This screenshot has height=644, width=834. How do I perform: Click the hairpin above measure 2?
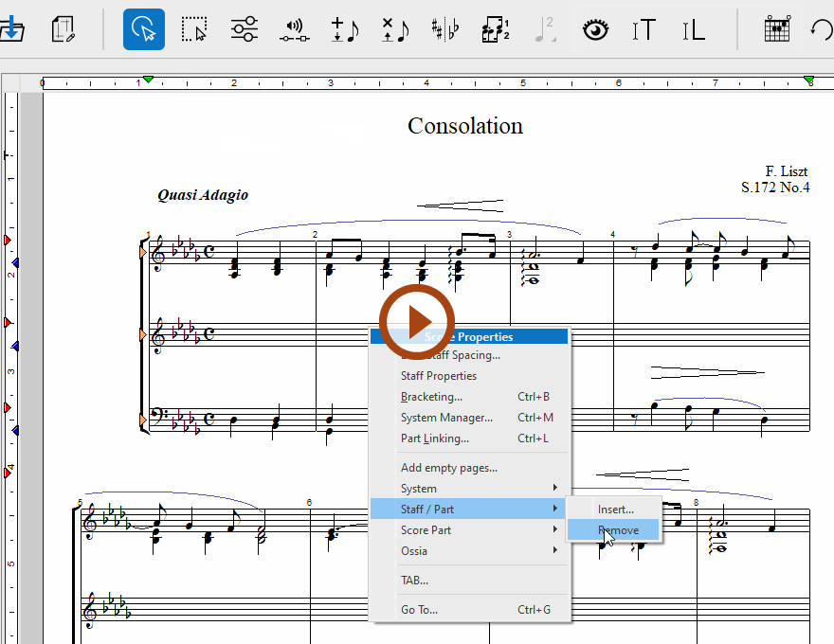point(460,206)
